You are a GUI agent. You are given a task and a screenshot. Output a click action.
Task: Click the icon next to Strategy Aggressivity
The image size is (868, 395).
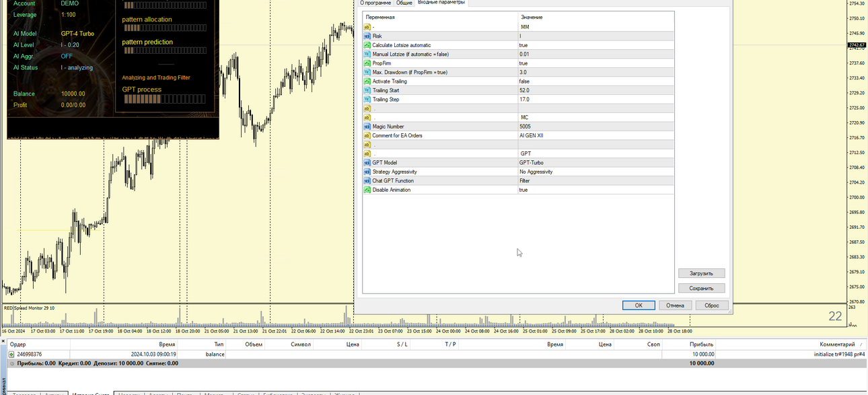pyautogui.click(x=367, y=172)
